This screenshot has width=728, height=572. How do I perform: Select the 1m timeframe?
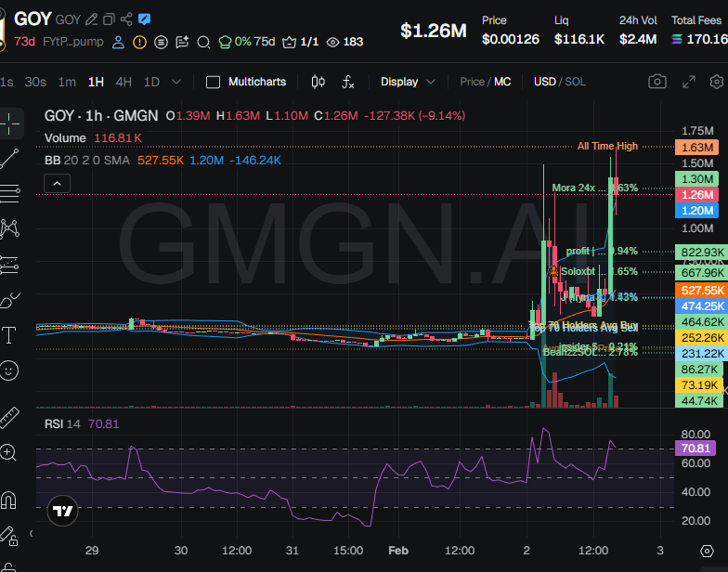[x=67, y=82]
